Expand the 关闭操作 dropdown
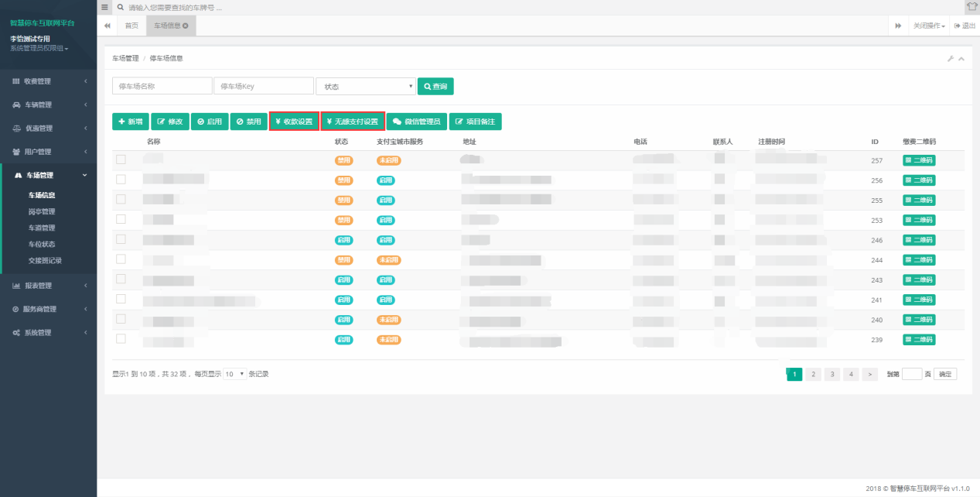This screenshot has height=497, width=980. point(929,26)
